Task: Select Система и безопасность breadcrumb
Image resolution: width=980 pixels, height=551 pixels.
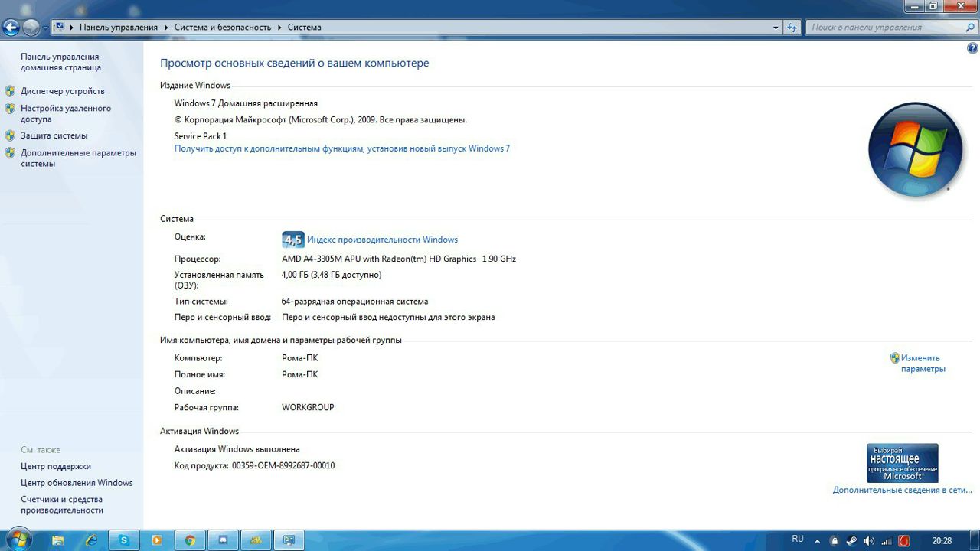Action: 222,28
